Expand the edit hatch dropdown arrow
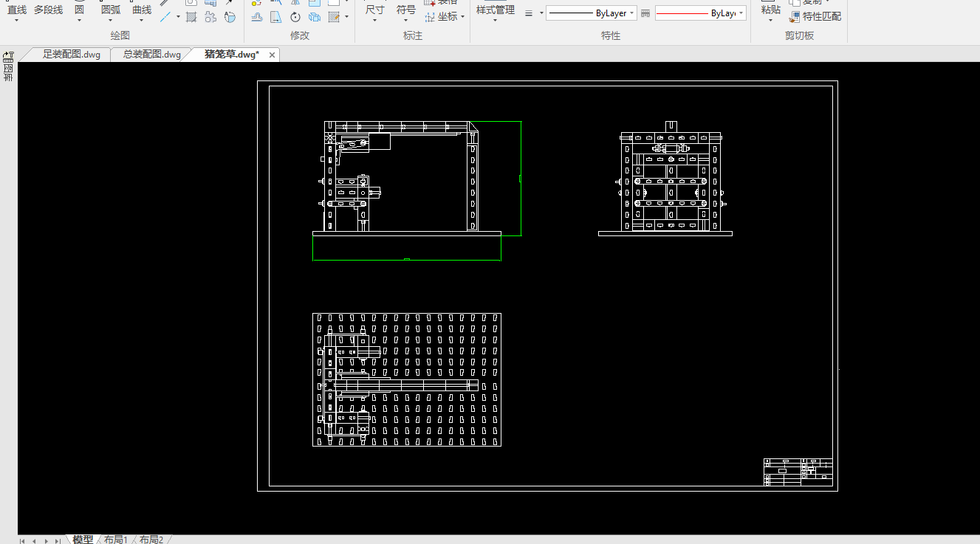Screen dimensions: 980x544 tap(346, 16)
